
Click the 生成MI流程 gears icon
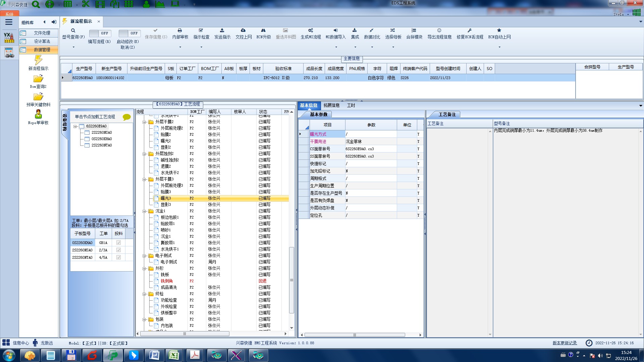(x=311, y=31)
